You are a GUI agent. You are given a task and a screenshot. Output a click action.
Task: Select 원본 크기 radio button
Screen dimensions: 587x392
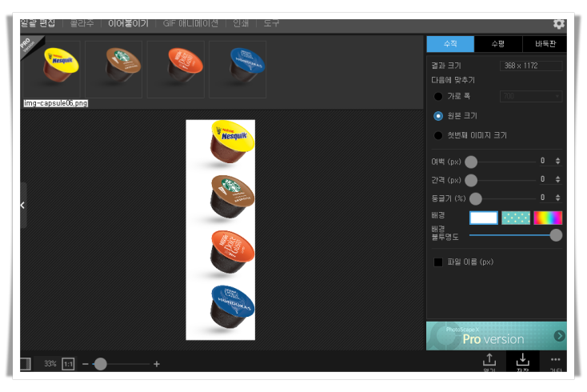pyautogui.click(x=438, y=116)
